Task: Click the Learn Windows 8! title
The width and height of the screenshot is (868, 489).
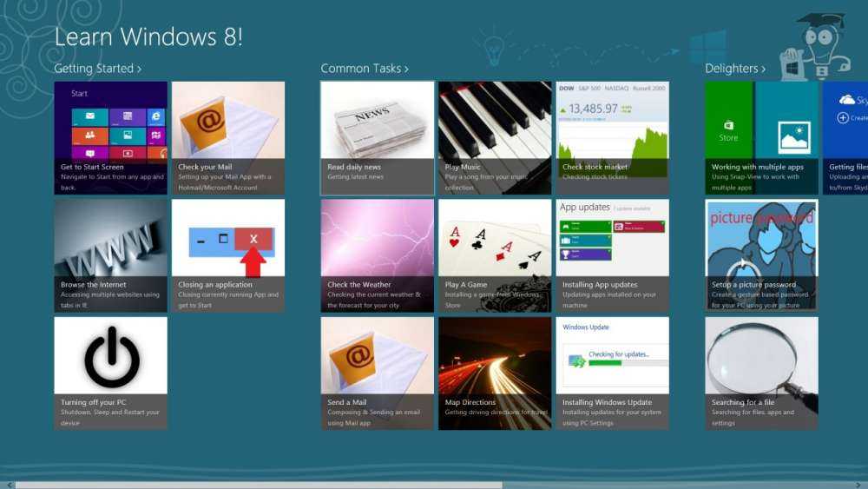Action: coord(148,36)
